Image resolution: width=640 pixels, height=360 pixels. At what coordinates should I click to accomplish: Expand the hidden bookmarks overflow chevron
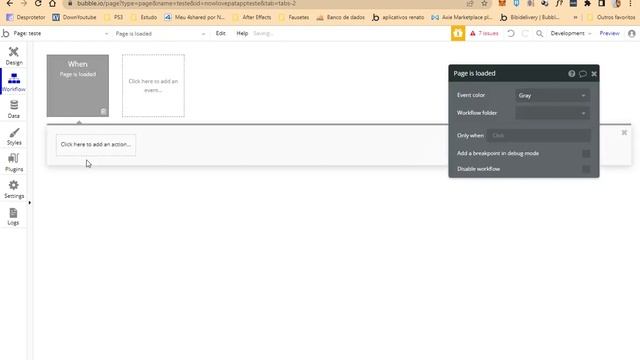(x=576, y=18)
